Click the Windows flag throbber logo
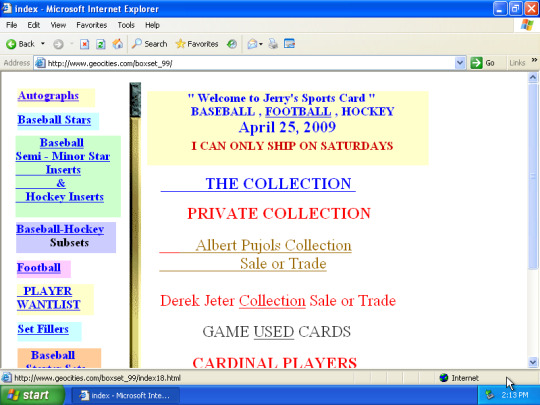This screenshot has height=405, width=540. [x=527, y=25]
